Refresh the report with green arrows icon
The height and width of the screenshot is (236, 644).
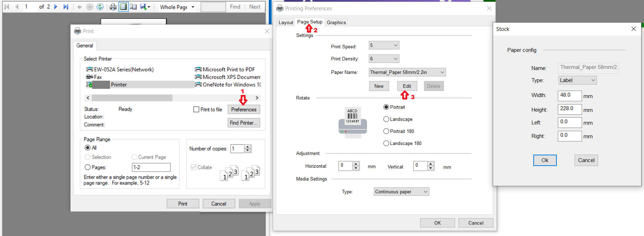[100, 7]
